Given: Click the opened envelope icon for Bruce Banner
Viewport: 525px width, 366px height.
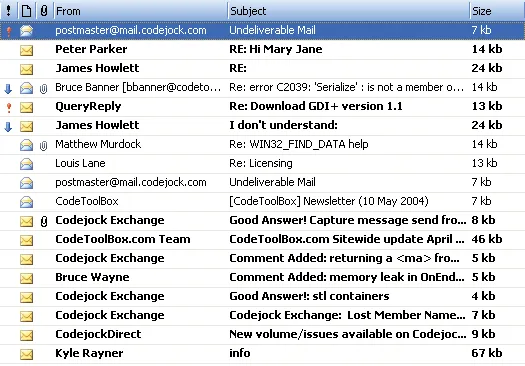Looking at the screenshot, I should click(26, 88).
